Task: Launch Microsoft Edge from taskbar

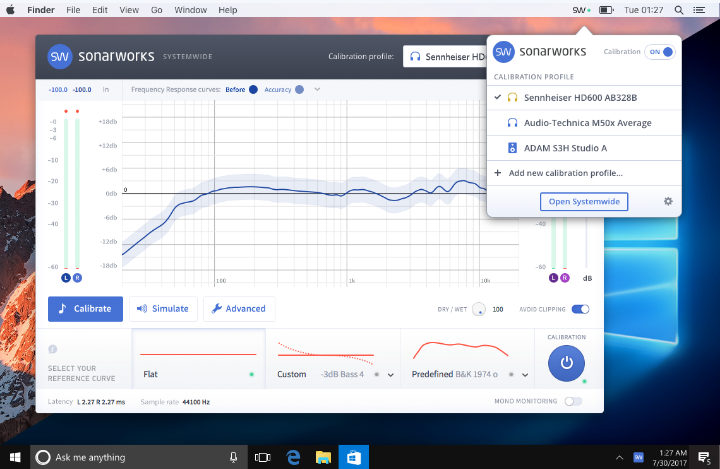Action: tap(293, 457)
